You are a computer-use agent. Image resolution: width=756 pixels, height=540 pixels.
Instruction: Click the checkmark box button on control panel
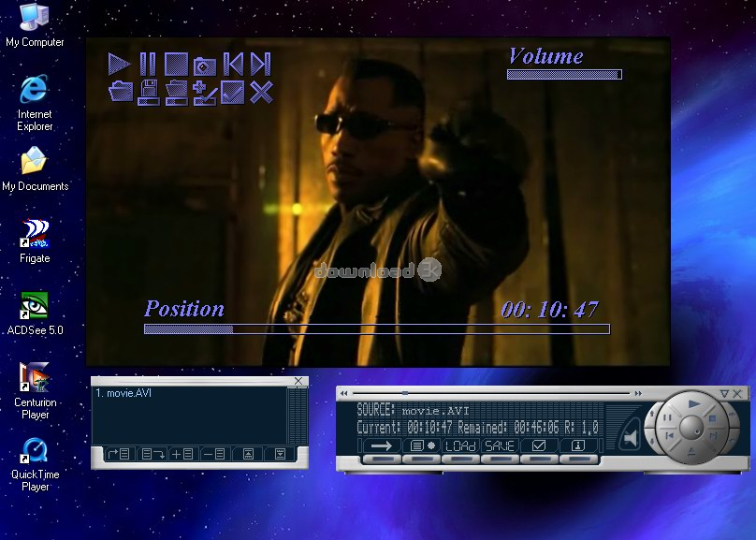click(539, 446)
